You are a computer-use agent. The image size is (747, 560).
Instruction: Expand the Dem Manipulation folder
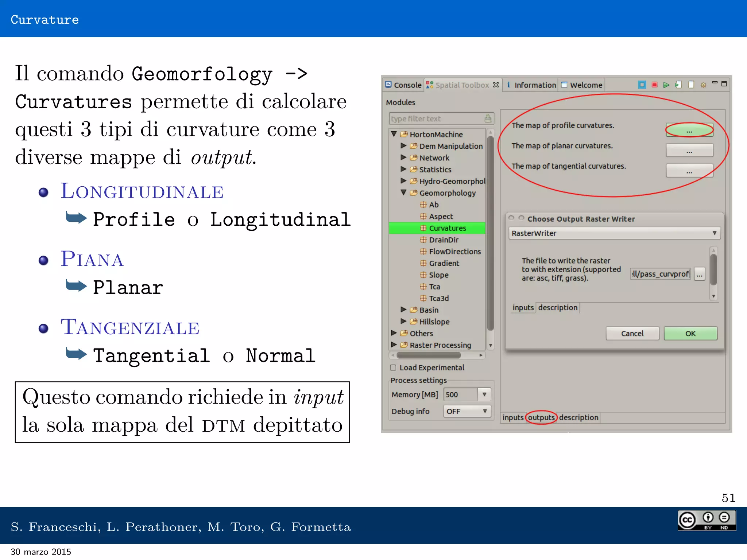tap(403, 146)
